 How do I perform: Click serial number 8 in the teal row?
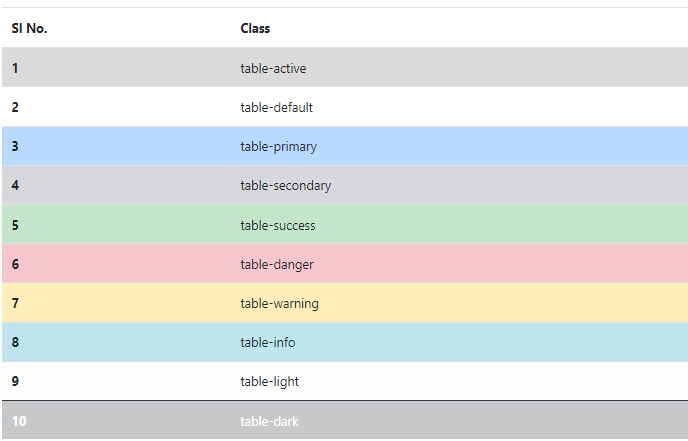15,342
